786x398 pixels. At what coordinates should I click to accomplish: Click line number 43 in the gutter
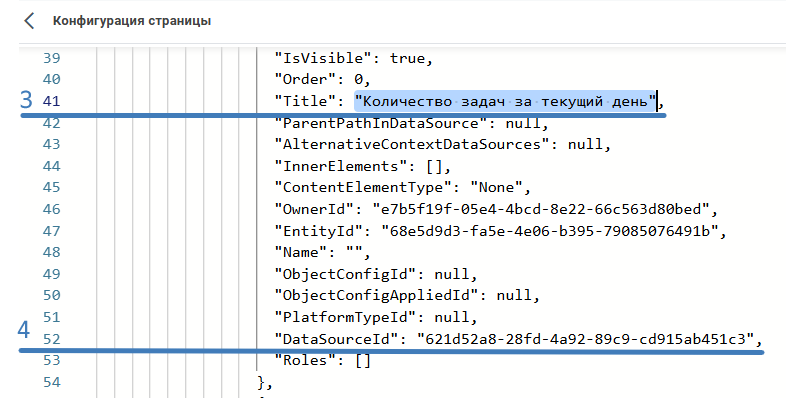(x=52, y=144)
